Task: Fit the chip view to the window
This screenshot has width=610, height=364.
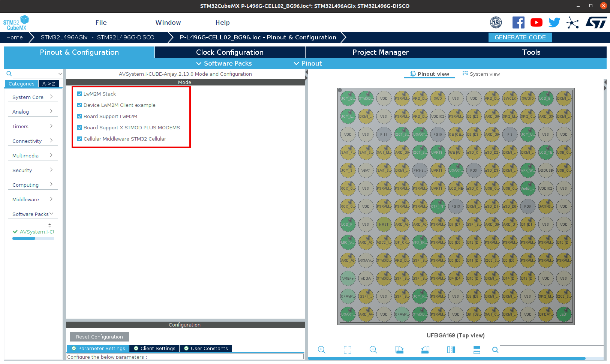Action: coord(348,350)
